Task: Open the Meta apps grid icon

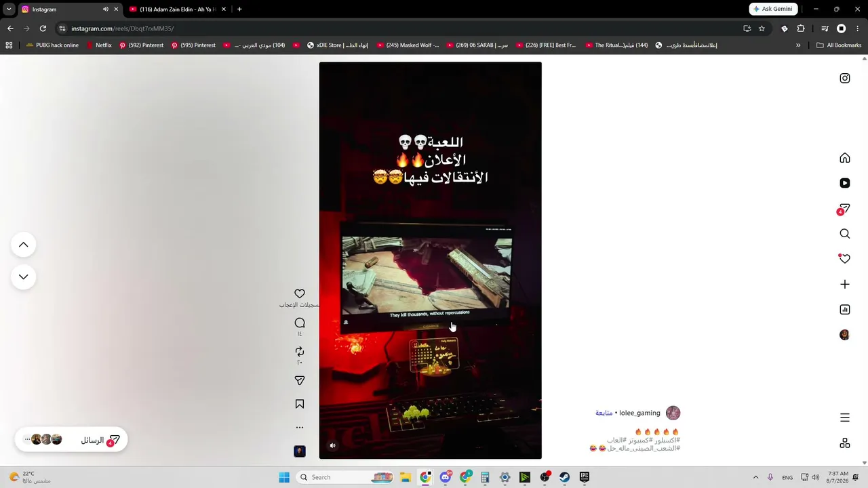Action: click(845, 443)
